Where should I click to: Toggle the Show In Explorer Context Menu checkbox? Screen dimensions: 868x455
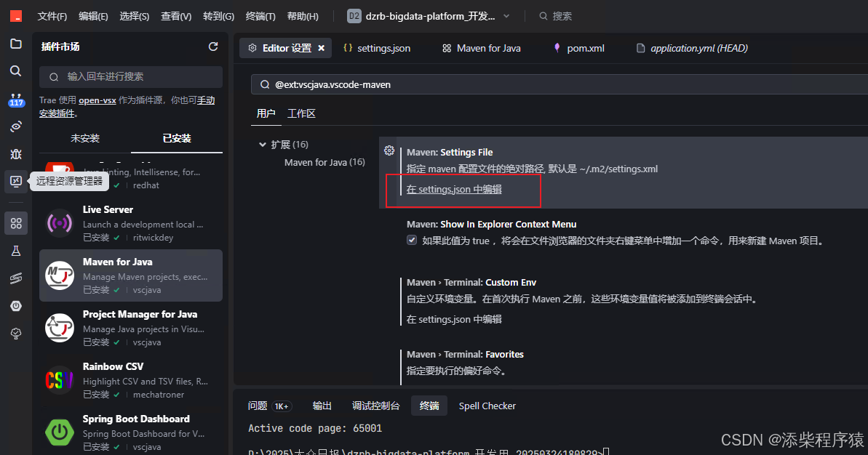point(412,240)
